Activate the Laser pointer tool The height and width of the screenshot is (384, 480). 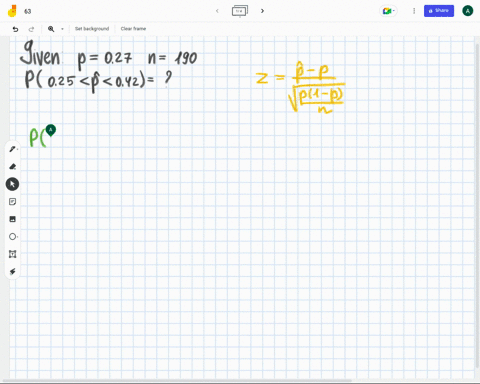12,271
